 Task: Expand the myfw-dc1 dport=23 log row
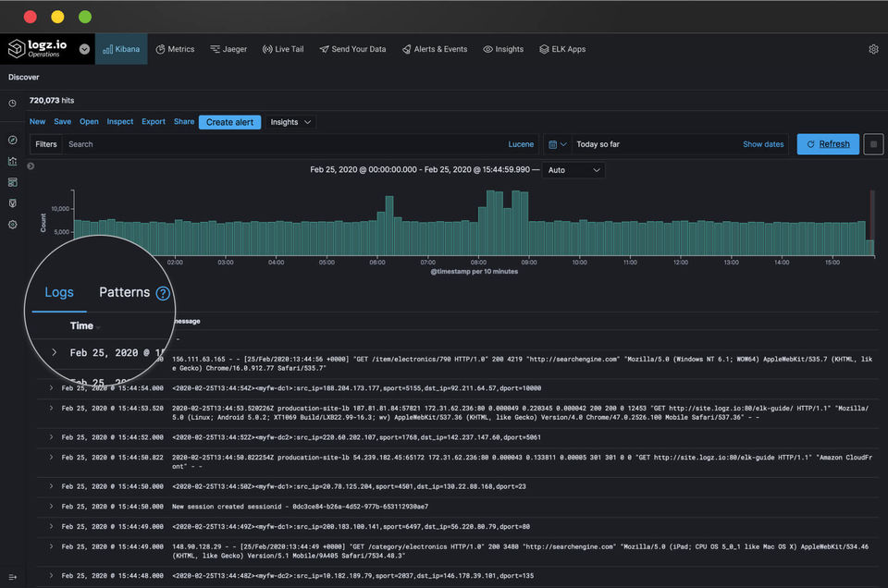[51, 486]
